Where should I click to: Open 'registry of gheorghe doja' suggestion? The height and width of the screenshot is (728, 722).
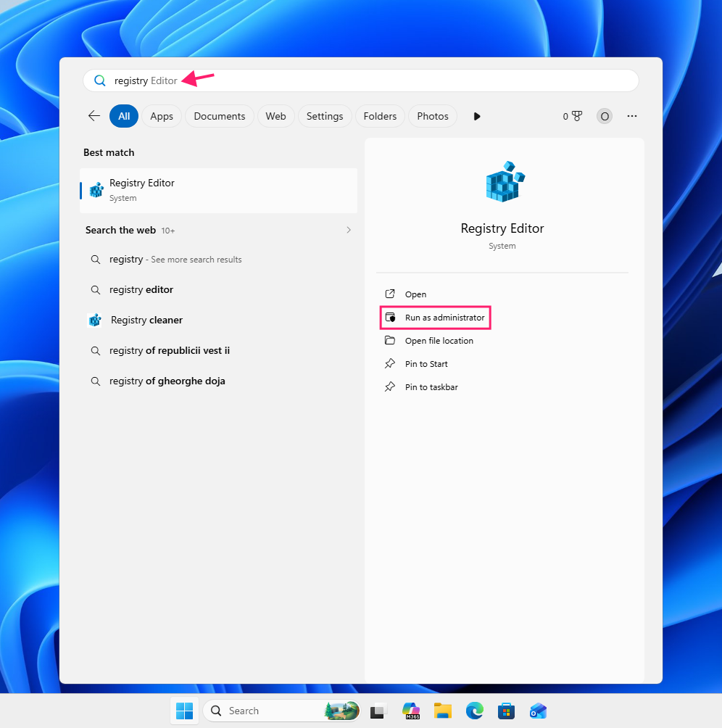218,381
